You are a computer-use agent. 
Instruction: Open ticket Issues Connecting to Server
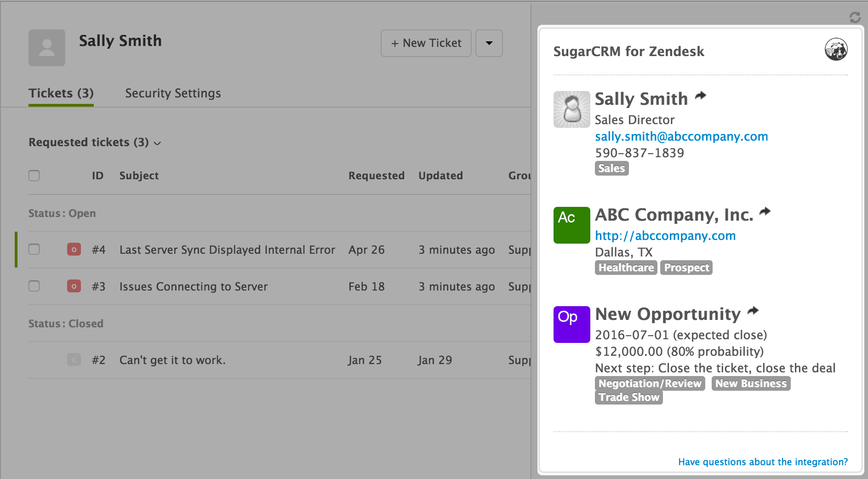click(x=193, y=286)
